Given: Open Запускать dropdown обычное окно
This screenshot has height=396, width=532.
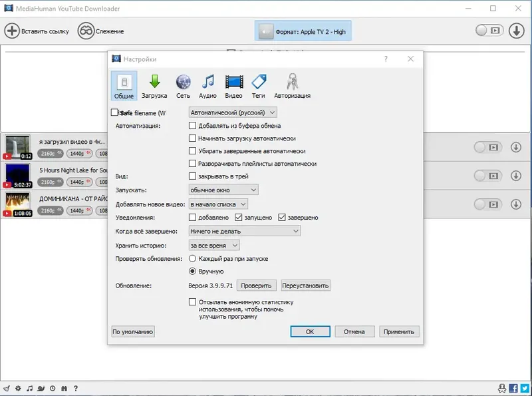Looking at the screenshot, I should point(223,190).
